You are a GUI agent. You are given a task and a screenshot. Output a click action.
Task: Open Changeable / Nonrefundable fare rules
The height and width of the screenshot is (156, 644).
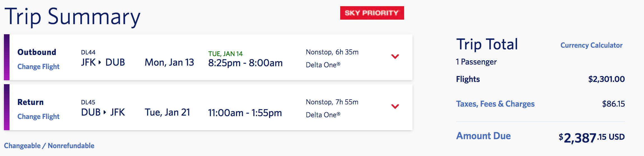tap(49, 146)
